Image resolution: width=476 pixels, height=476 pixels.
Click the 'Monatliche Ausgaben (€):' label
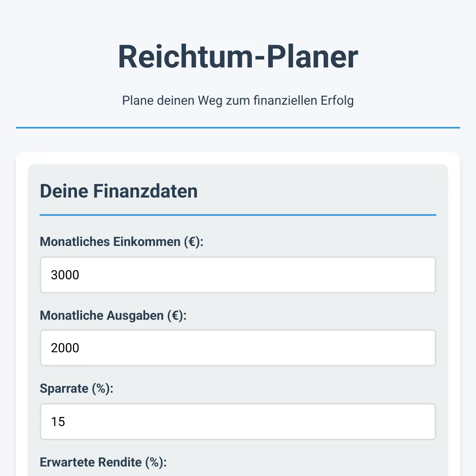pos(113,315)
